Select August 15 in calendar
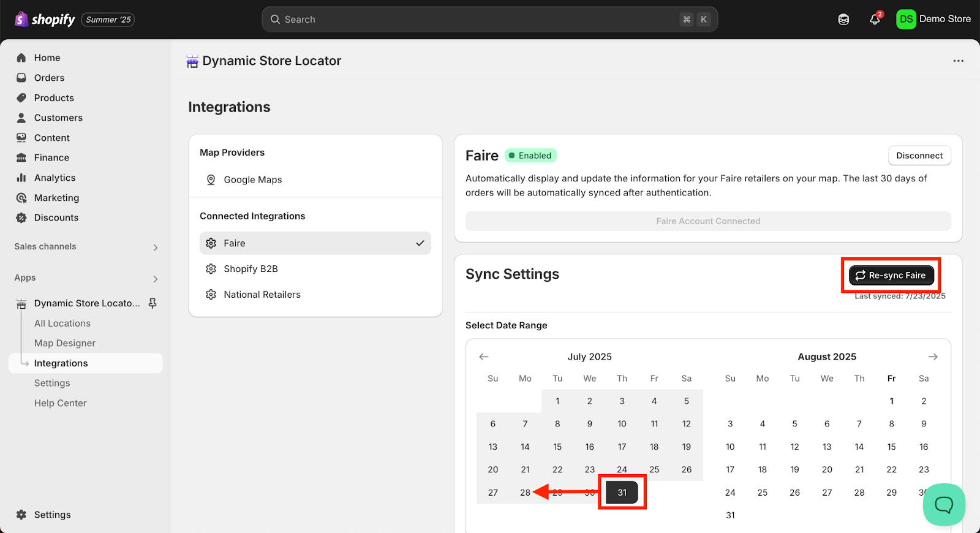 click(892, 447)
